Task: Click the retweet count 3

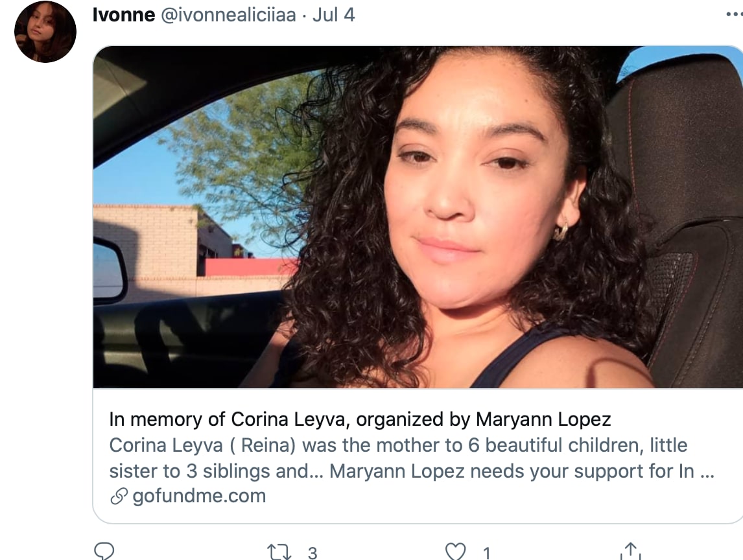Action: (x=313, y=553)
